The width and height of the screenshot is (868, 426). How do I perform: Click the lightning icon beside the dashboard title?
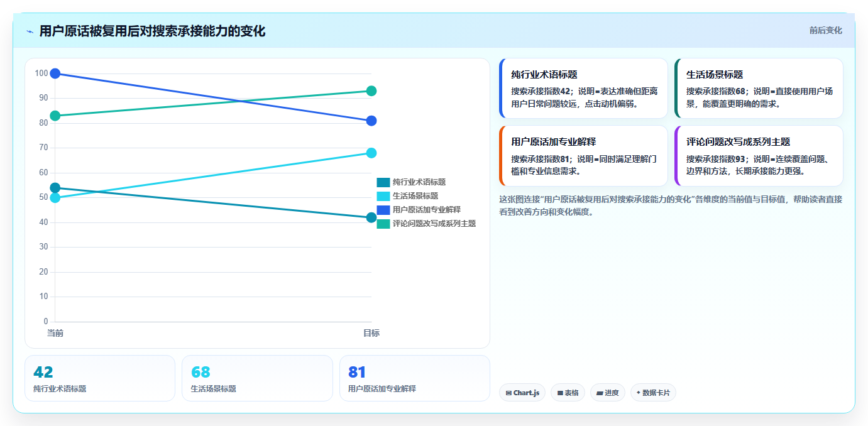(30, 31)
